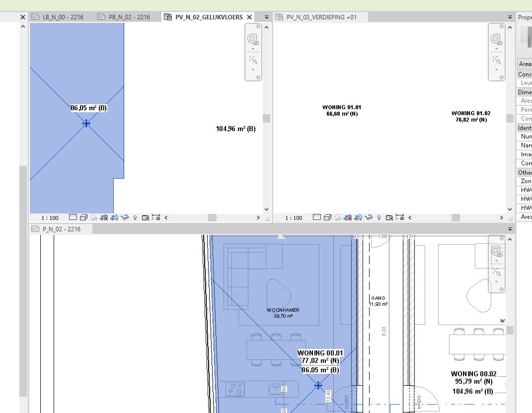Open tab list dropdown beside PV_N_02_GELIJKVLOERS tab

click(267, 17)
